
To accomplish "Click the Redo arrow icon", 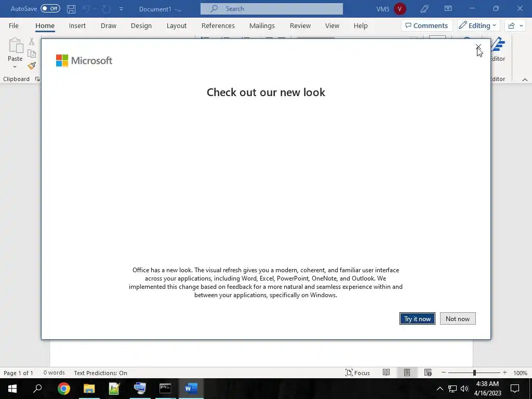I will click(x=107, y=9).
